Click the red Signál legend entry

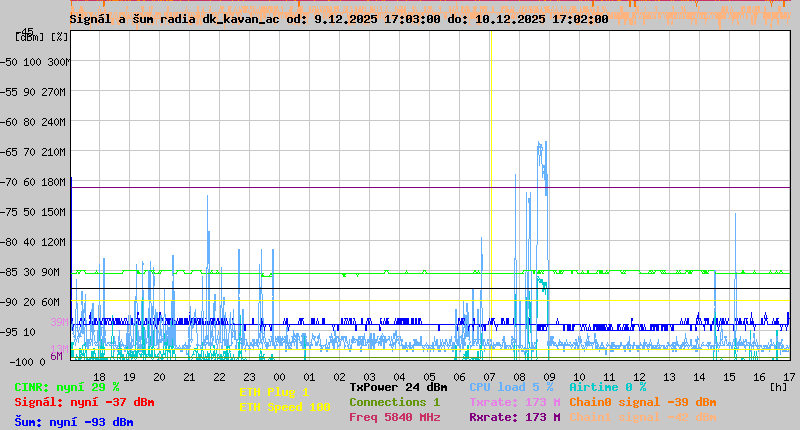pyautogui.click(x=84, y=402)
